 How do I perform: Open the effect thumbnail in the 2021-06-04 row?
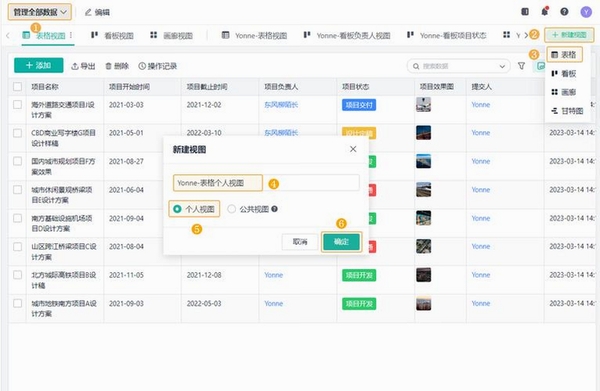click(x=423, y=189)
